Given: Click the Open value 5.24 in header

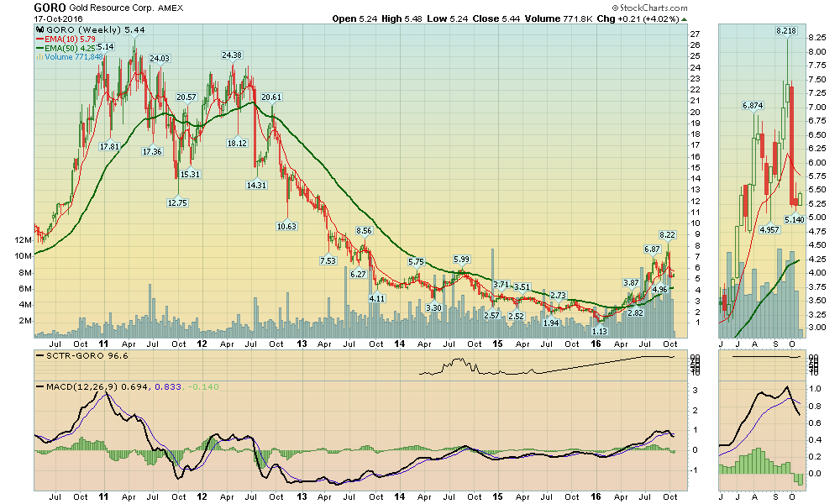Looking at the screenshot, I should 368,18.
